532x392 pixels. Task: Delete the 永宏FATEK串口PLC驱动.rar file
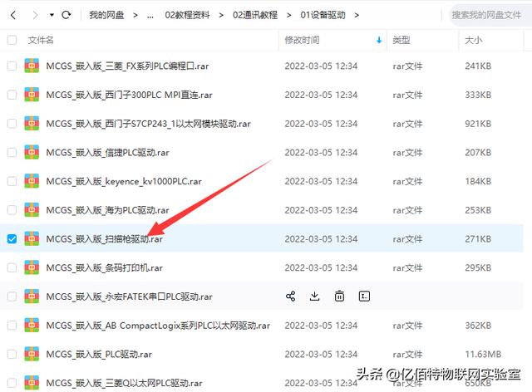[339, 296]
